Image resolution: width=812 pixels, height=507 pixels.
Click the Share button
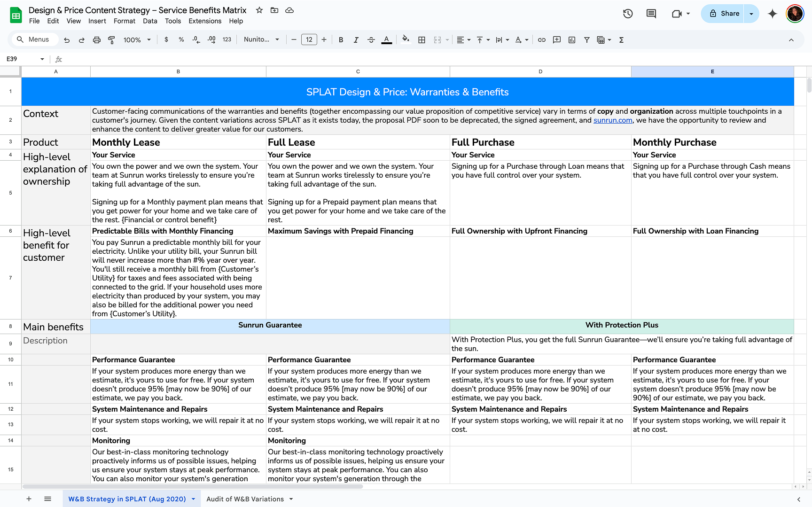(724, 14)
